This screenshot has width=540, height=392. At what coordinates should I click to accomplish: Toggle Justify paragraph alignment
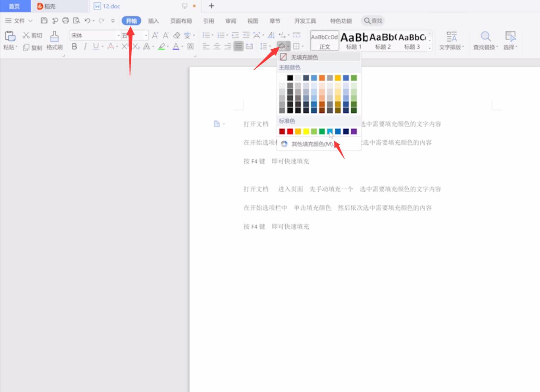[238, 46]
